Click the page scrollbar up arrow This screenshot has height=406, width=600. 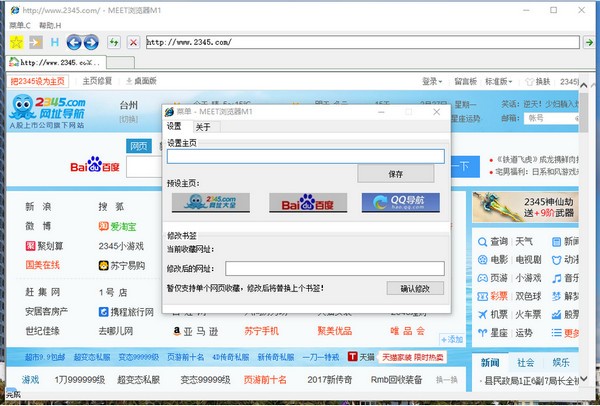[x=584, y=85]
